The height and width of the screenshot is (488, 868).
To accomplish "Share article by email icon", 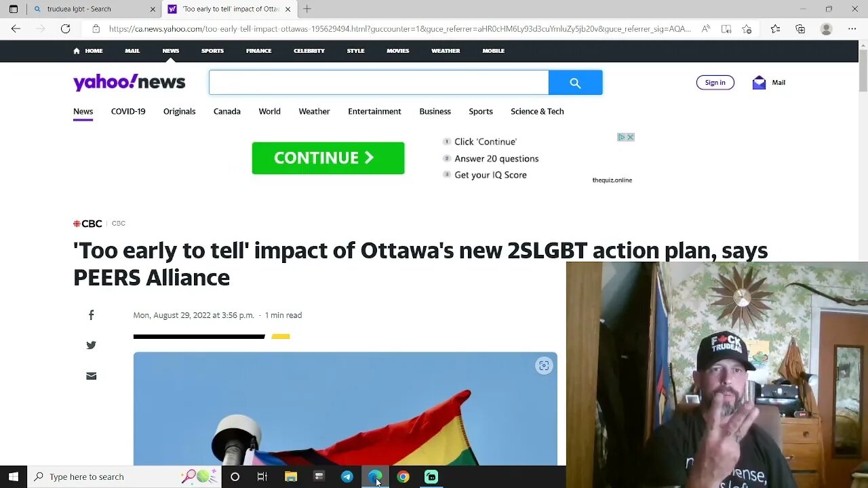I will tap(91, 376).
